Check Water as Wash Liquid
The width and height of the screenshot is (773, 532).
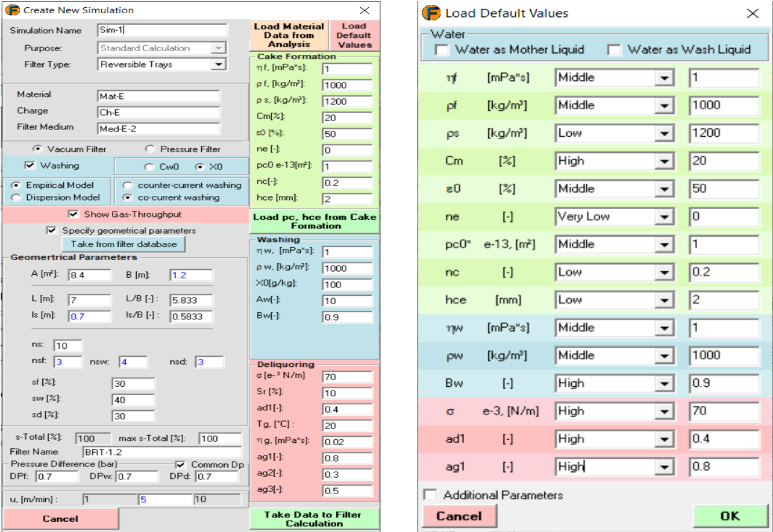point(615,50)
